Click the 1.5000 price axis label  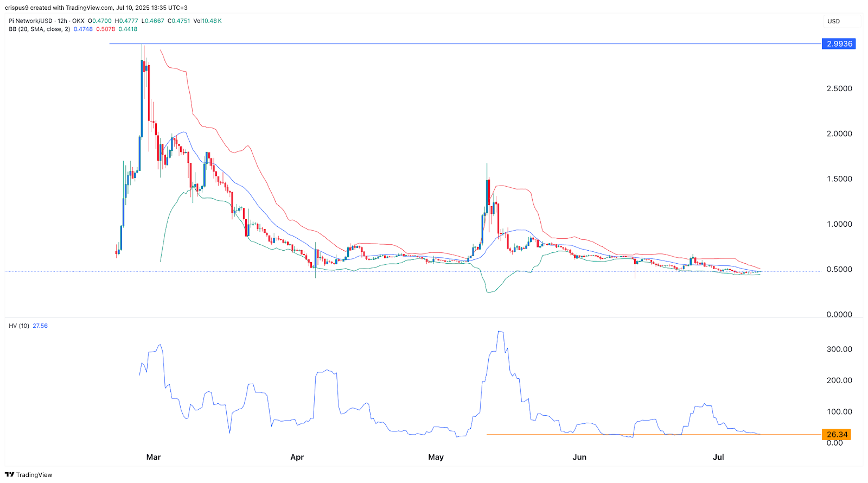(839, 179)
